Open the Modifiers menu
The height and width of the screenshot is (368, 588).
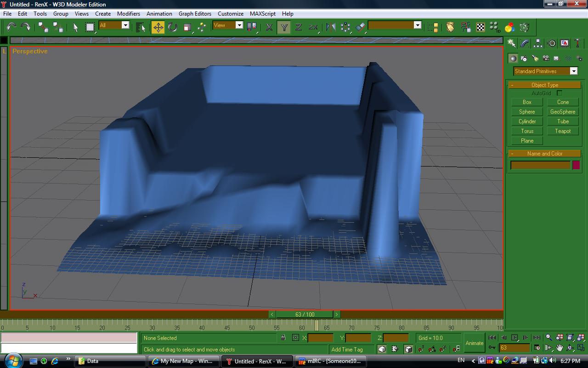tap(128, 14)
